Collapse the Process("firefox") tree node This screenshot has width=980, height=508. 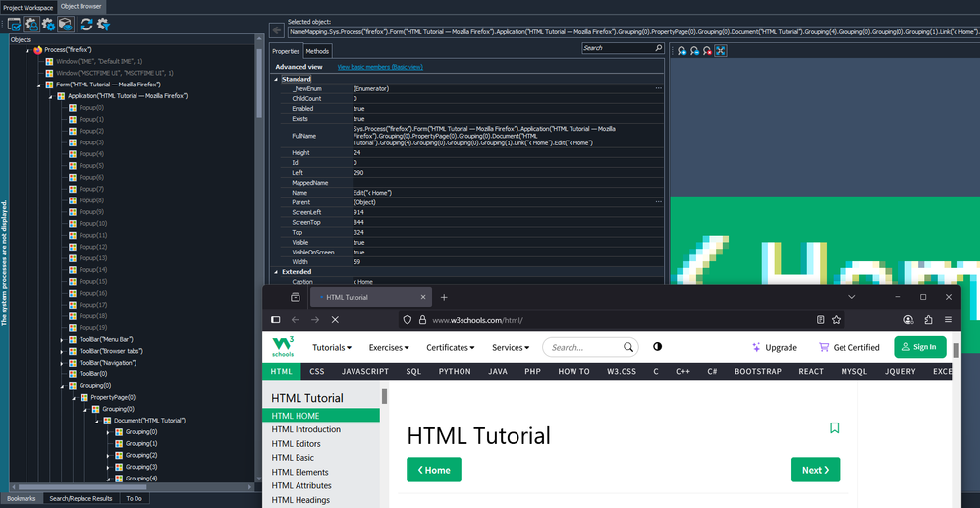tap(27, 49)
